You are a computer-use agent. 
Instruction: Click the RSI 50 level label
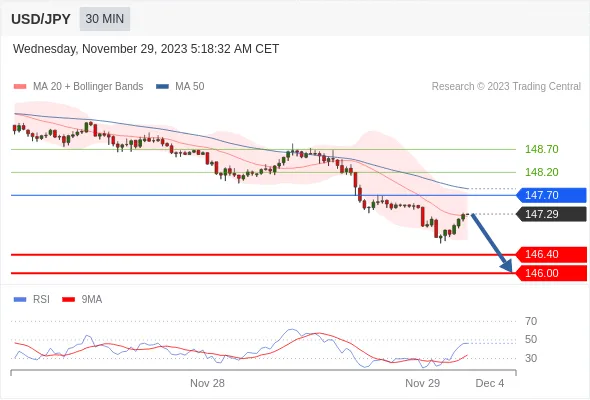pos(531,339)
